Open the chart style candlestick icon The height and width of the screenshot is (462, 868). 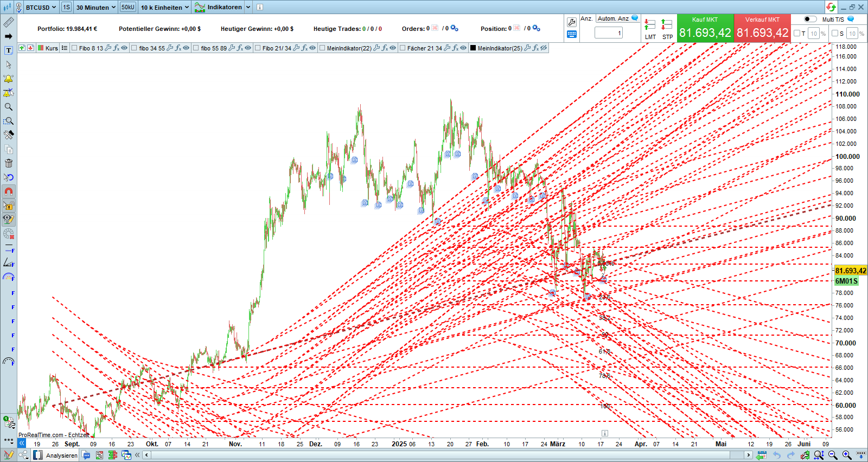(8, 7)
